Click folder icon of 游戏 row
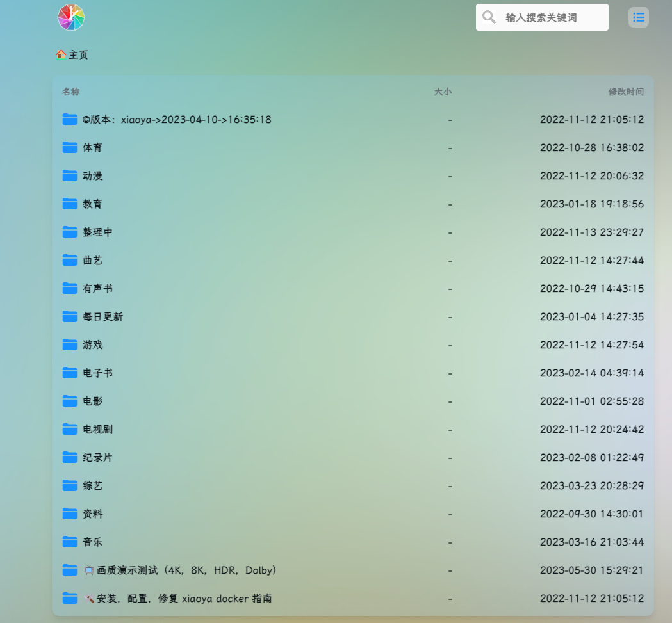This screenshot has height=623, width=672. click(x=69, y=344)
